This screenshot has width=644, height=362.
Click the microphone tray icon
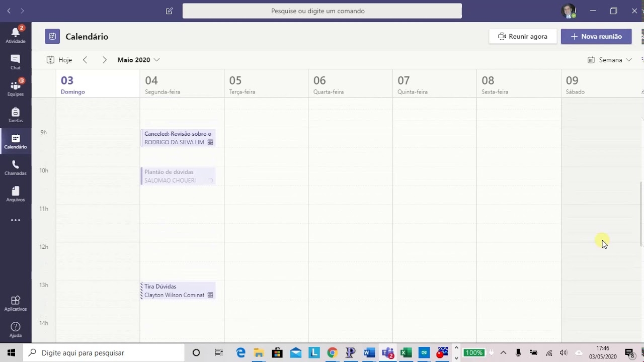[518, 353]
